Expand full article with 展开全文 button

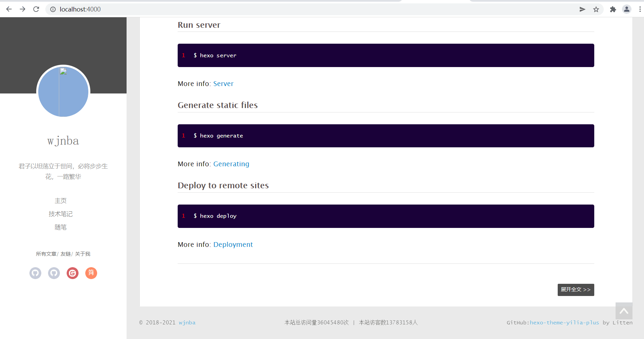coord(576,290)
